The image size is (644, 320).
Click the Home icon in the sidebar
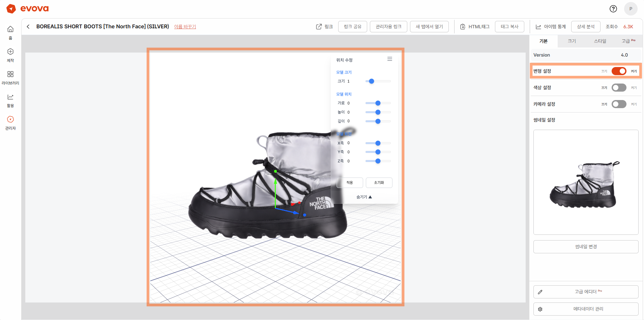point(10,29)
